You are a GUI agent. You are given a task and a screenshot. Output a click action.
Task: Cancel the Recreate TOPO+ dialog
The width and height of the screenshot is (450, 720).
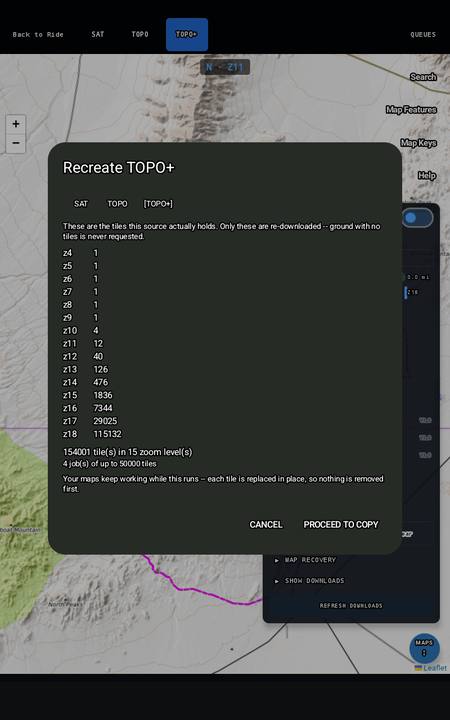[266, 524]
